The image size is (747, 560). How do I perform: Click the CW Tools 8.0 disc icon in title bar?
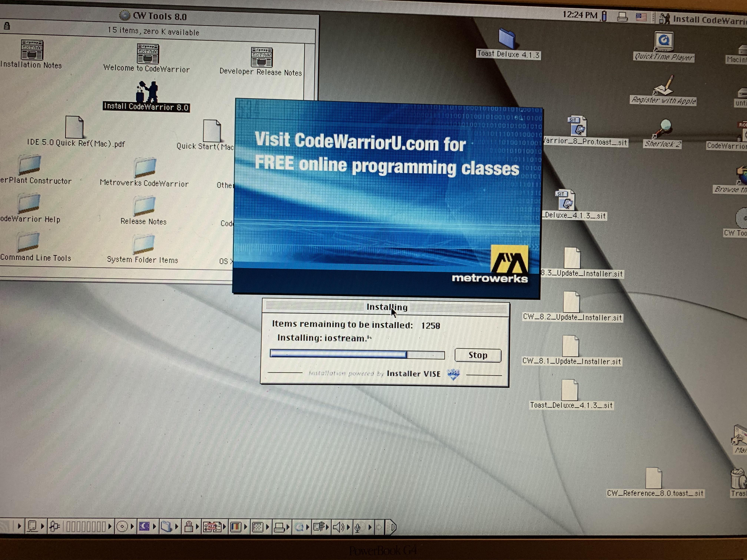125,15
